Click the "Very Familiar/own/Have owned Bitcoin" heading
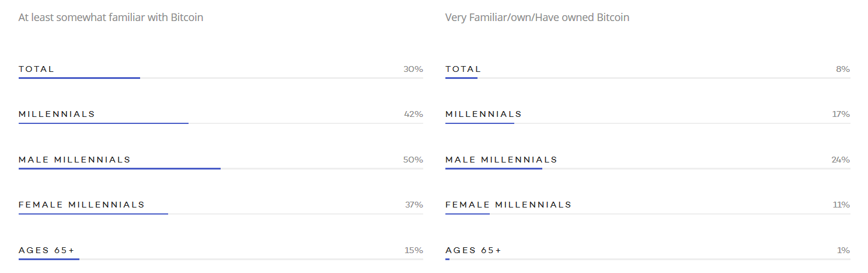 click(537, 18)
